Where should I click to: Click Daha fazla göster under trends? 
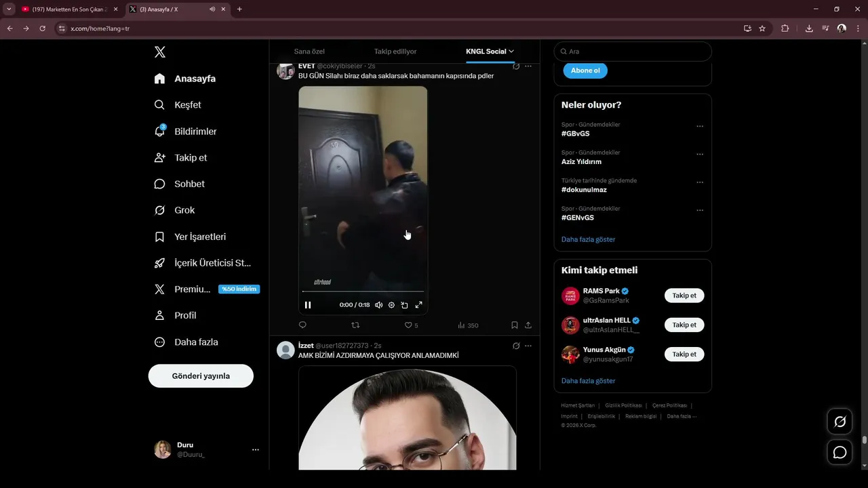tap(589, 239)
